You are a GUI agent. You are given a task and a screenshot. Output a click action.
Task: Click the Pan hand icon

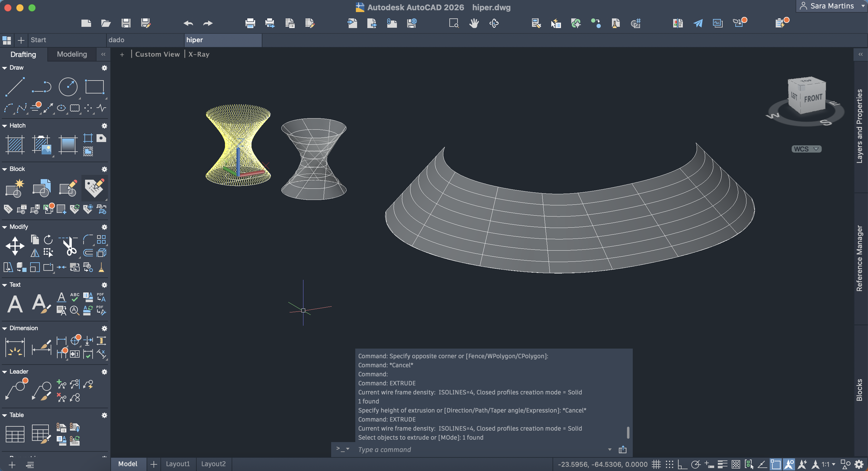(x=474, y=23)
